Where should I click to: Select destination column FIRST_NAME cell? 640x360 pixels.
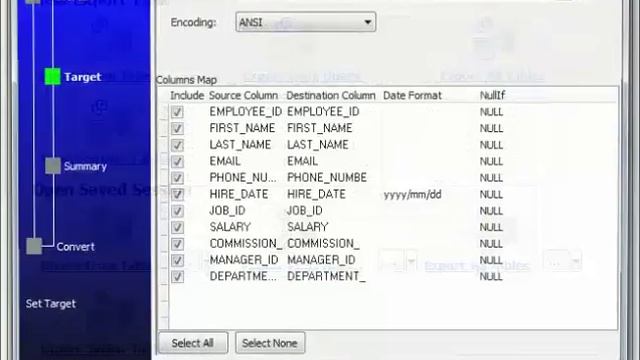coord(320,128)
